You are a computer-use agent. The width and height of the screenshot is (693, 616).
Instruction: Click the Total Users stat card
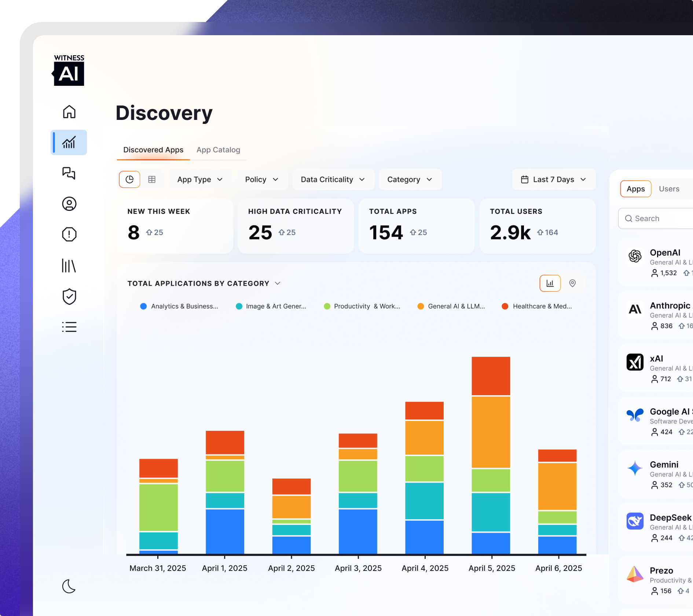pos(538,226)
